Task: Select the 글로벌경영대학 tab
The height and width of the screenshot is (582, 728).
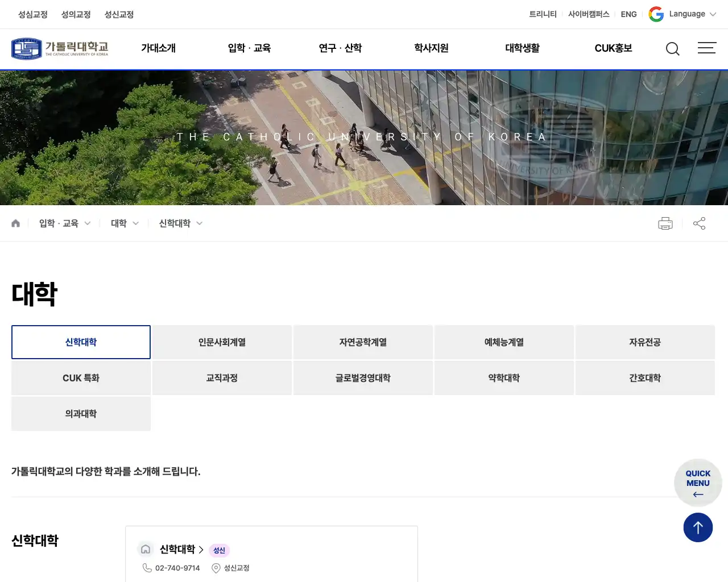Action: 363,378
